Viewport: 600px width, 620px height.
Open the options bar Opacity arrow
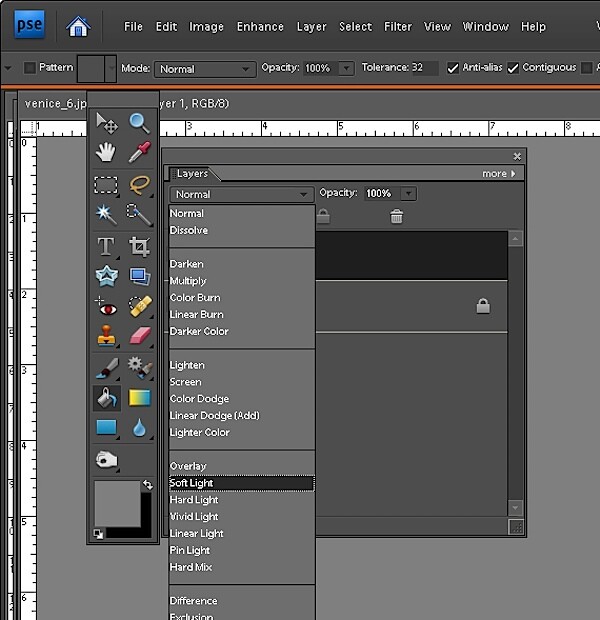coord(346,68)
